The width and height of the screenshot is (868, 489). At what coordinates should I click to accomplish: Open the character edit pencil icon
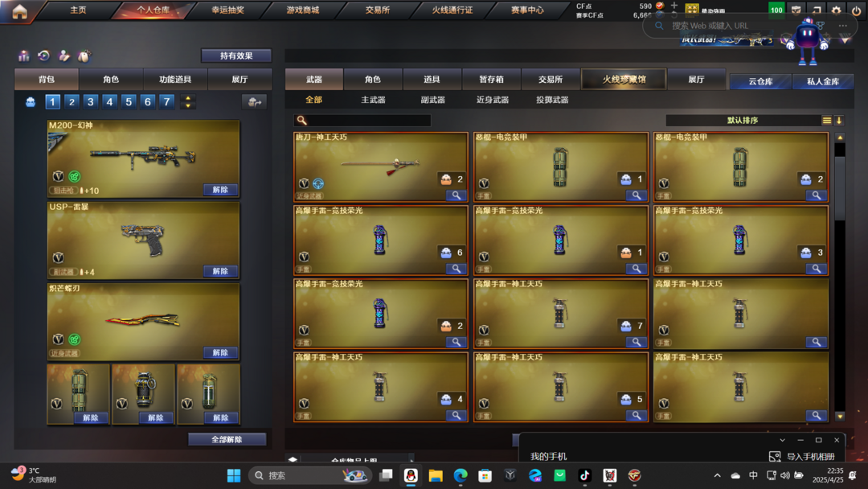coord(64,55)
